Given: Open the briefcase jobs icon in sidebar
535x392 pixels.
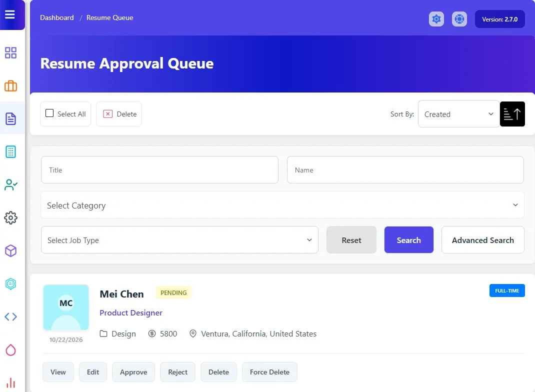Looking at the screenshot, I should [x=10, y=86].
